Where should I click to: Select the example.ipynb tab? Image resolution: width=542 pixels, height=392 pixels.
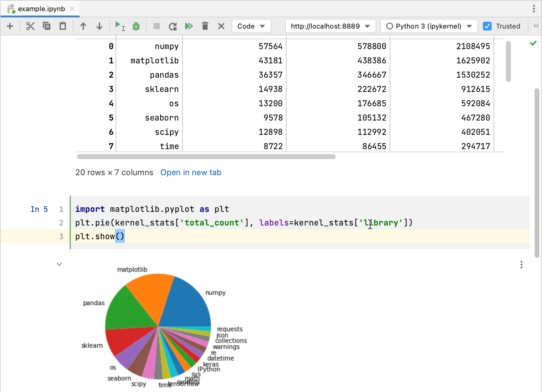pos(41,9)
